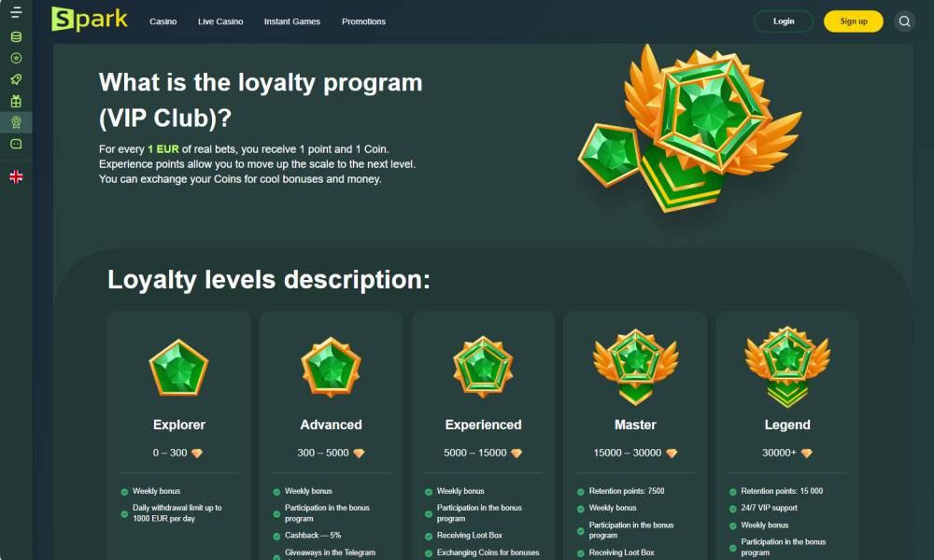Click the coins stack sidebar icon

tap(16, 37)
